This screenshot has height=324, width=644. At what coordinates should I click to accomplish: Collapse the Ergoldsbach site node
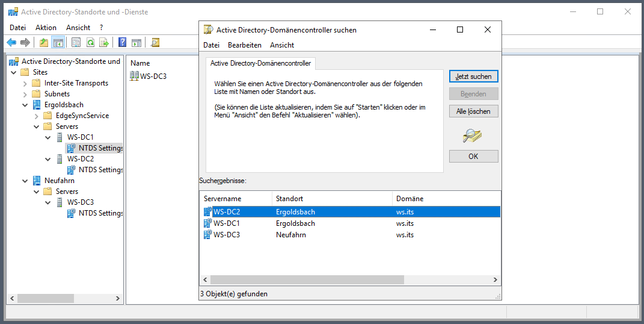point(25,105)
